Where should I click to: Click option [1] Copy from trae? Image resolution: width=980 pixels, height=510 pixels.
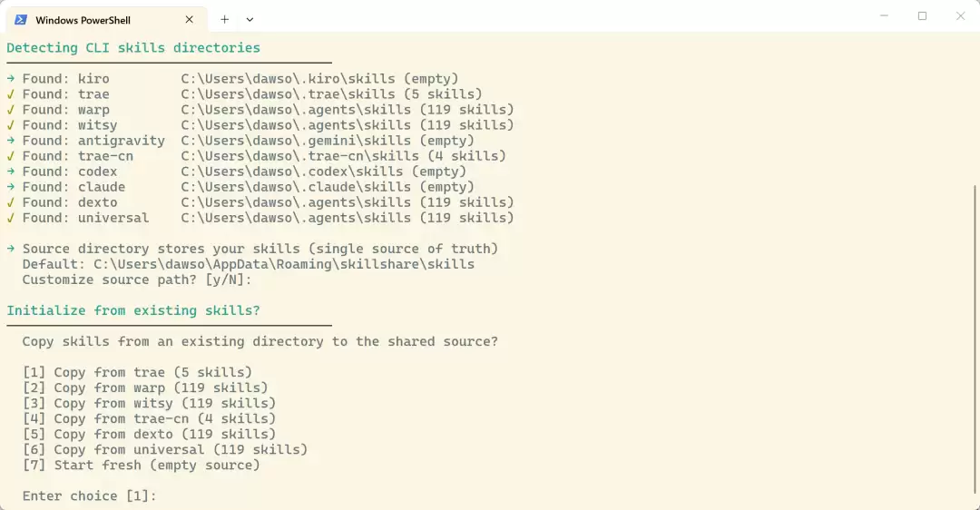point(138,372)
